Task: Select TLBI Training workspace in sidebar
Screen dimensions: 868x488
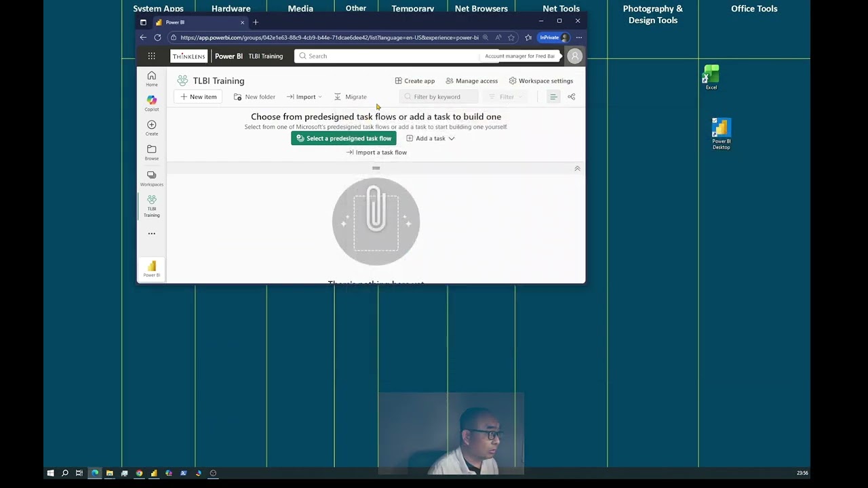Action: [151, 206]
